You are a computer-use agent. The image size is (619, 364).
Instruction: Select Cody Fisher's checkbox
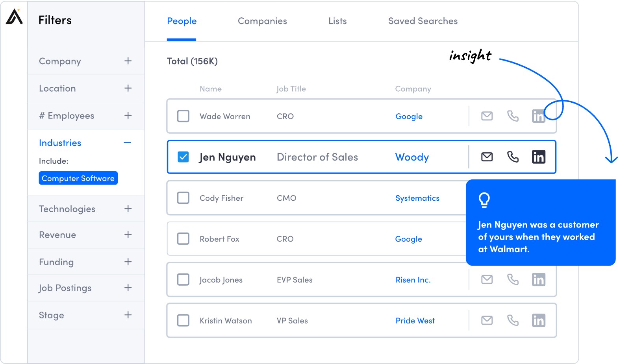tap(183, 198)
